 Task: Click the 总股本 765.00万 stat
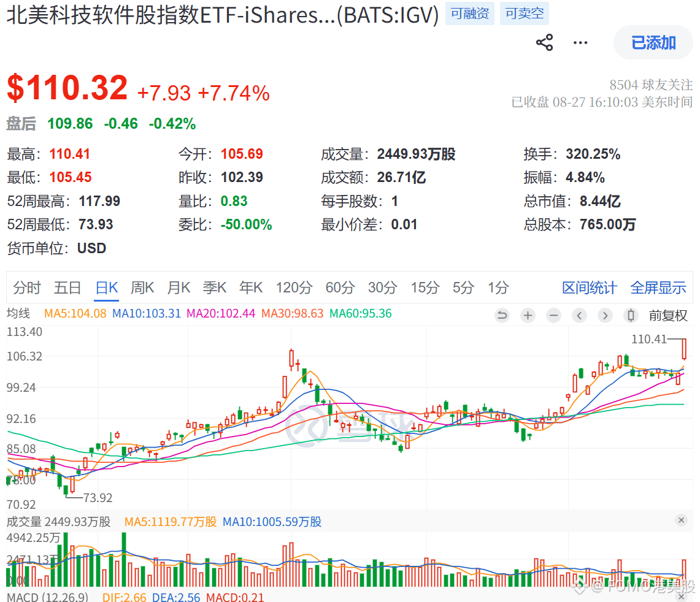pos(580,224)
